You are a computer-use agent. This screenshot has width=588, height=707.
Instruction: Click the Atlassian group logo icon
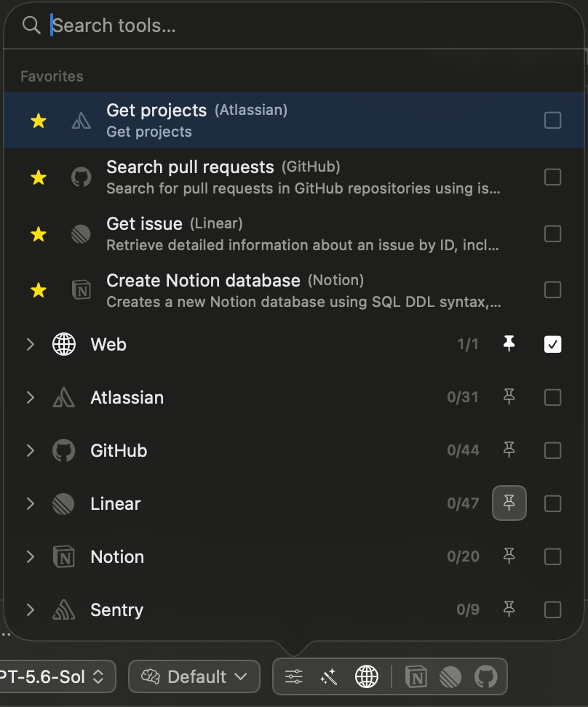64,398
